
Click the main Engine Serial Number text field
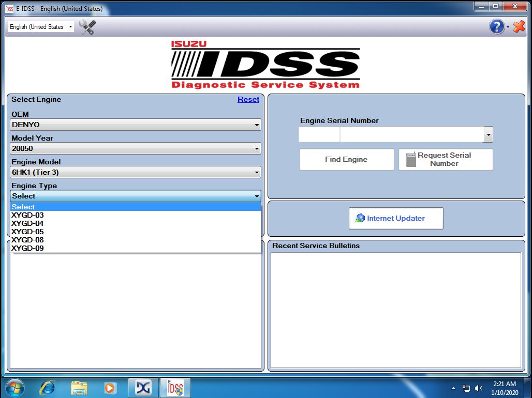[412, 134]
